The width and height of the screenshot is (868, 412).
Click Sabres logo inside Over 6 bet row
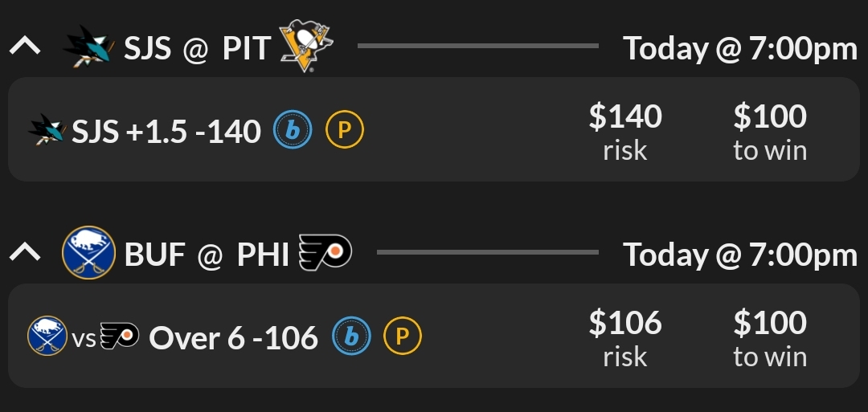pos(47,337)
